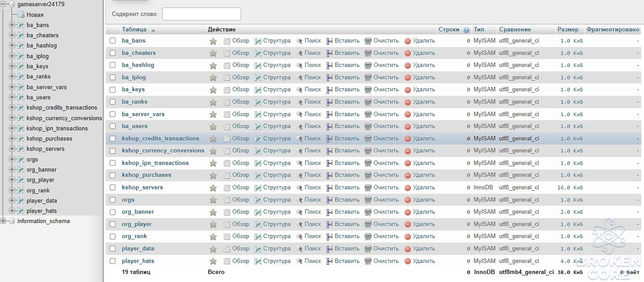Select the kshop_ipn_transactions checkbox

(113, 163)
